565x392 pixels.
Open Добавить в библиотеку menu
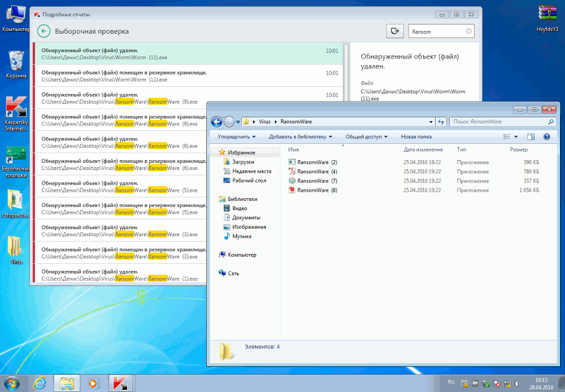(300, 137)
